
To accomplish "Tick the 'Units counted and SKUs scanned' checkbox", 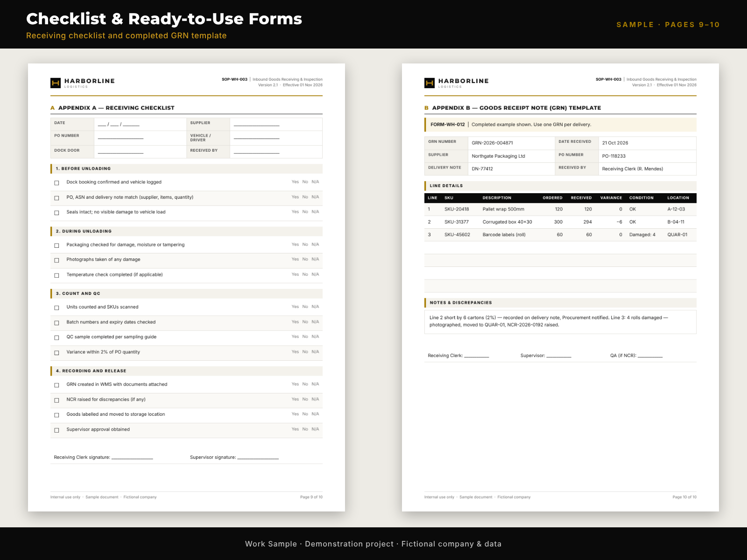I will (56, 308).
